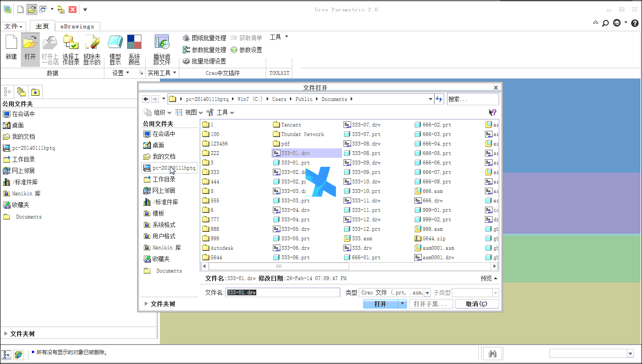Select the Thunder Network folder
Viewport: 642px width, 364px height.
pyautogui.click(x=298, y=134)
